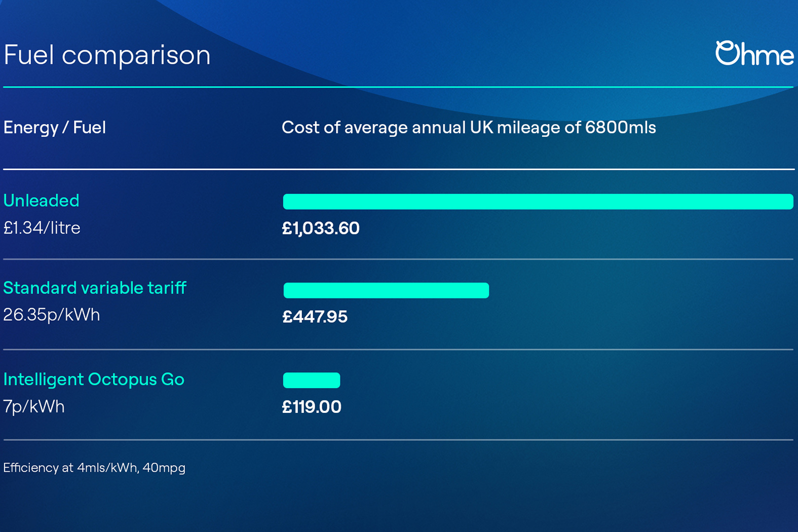Viewport: 798px width, 532px height.
Task: Click the Intelligent Octopus Go bar
Action: (x=312, y=380)
